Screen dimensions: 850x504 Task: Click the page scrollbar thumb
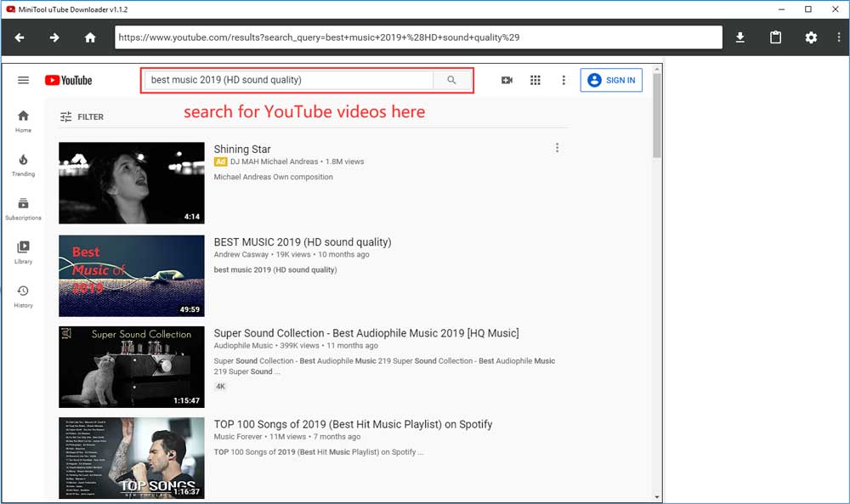(656, 116)
